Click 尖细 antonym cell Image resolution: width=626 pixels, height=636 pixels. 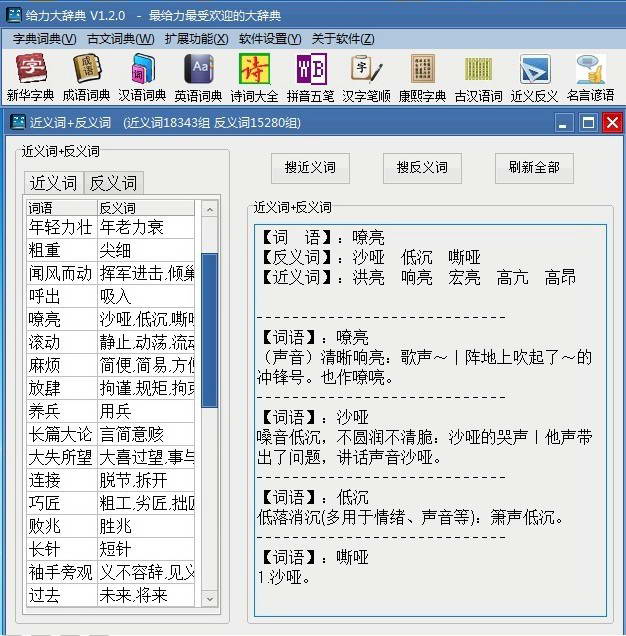(x=146, y=250)
